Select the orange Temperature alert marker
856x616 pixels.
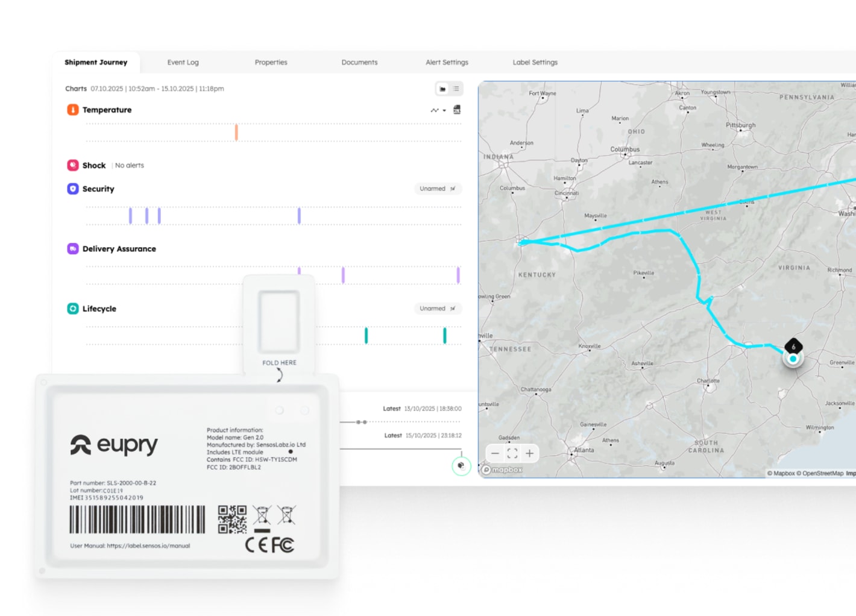[236, 133]
